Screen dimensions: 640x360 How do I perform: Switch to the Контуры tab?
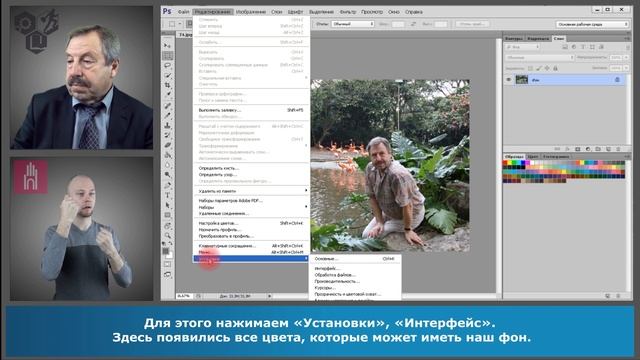[513, 39]
